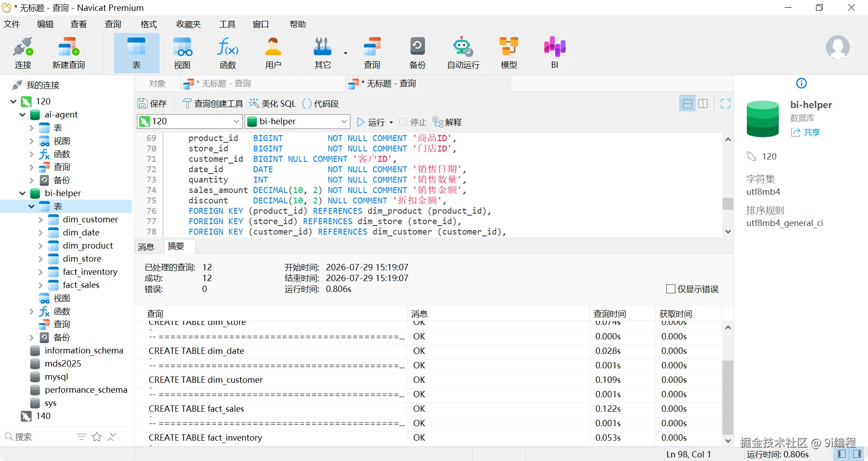
Task: Click SQL editor vertical scrollbar thumb
Action: [x=728, y=204]
